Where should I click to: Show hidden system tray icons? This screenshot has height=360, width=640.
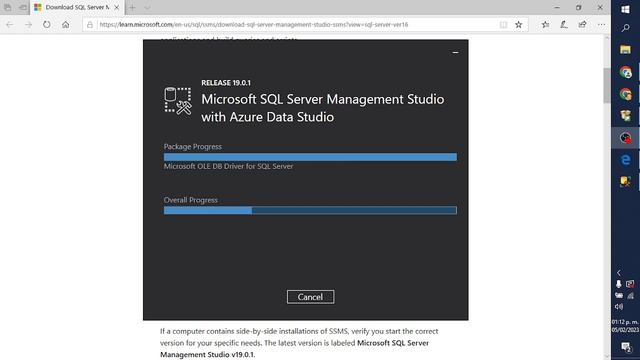coord(619,273)
